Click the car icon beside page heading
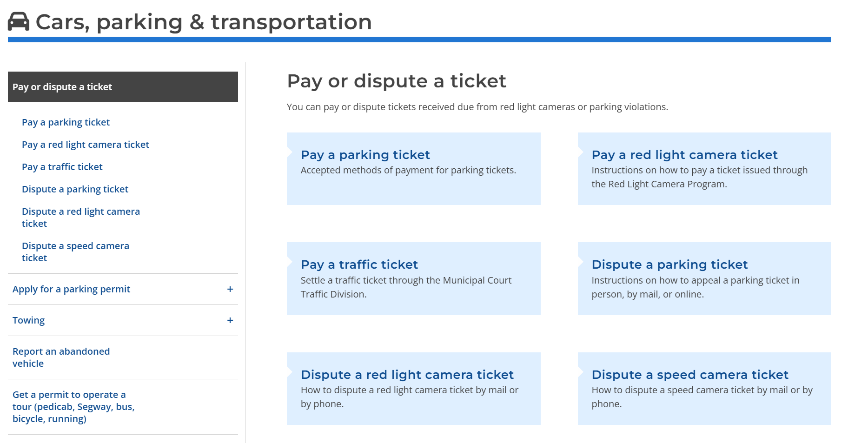The width and height of the screenshot is (868, 443). [19, 22]
